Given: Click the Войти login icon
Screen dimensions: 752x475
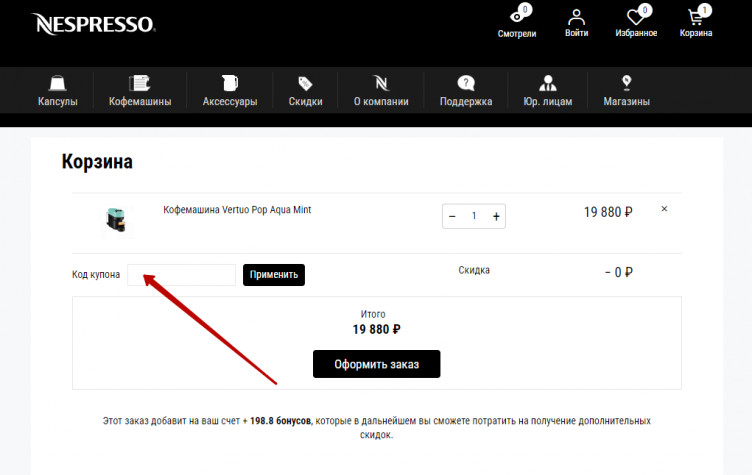Looking at the screenshot, I should [x=576, y=23].
